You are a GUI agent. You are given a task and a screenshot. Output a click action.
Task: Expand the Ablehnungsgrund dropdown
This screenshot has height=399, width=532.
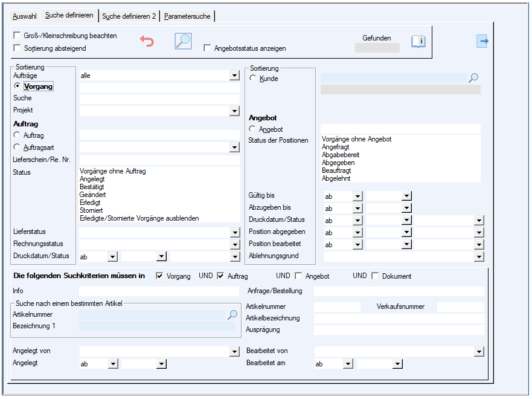pos(479,256)
